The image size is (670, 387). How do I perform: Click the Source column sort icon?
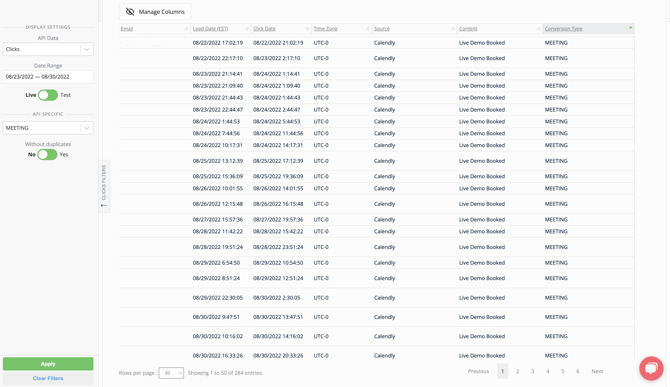tap(453, 29)
